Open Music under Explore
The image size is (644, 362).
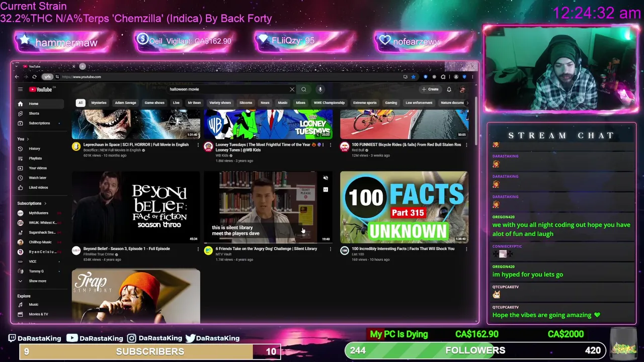(39, 305)
